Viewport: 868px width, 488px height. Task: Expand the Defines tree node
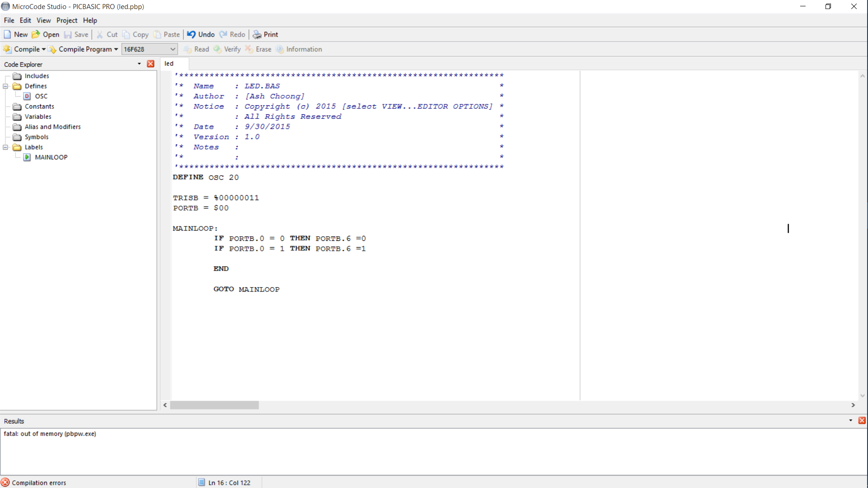(5, 86)
